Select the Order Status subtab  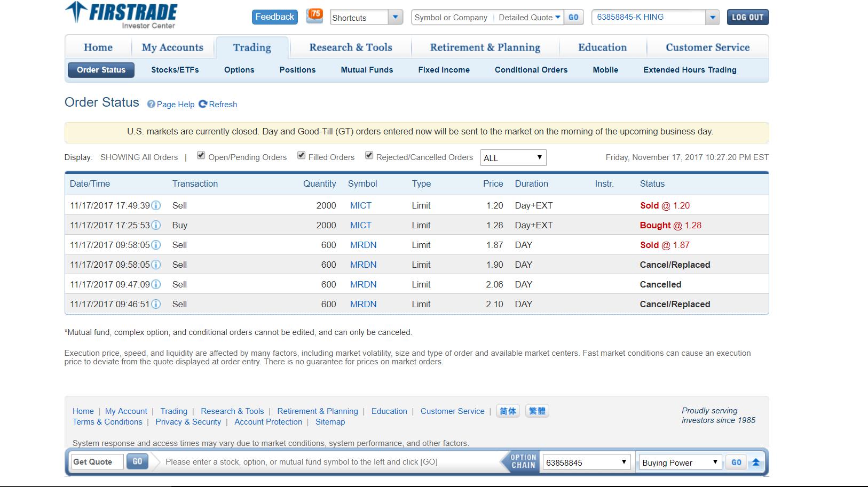[101, 70]
